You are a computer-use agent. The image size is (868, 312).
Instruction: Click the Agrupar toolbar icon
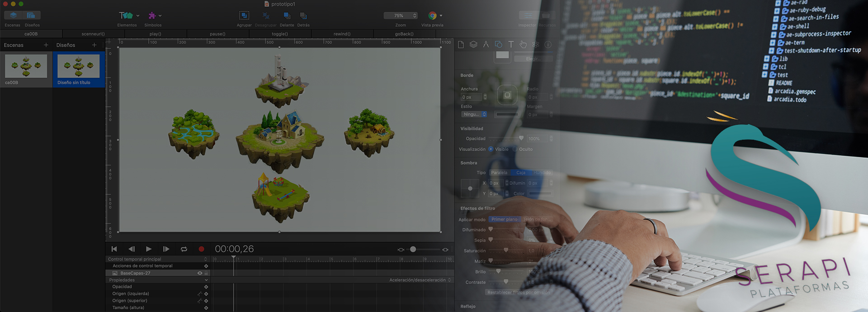244,16
